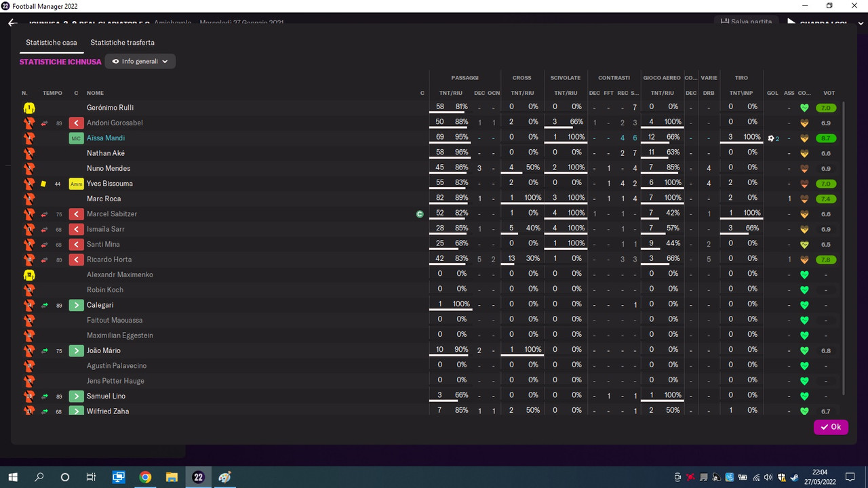Click the captain badge for Marcel Sabitzer
Viewport: 868px width, 488px height.
coord(420,214)
